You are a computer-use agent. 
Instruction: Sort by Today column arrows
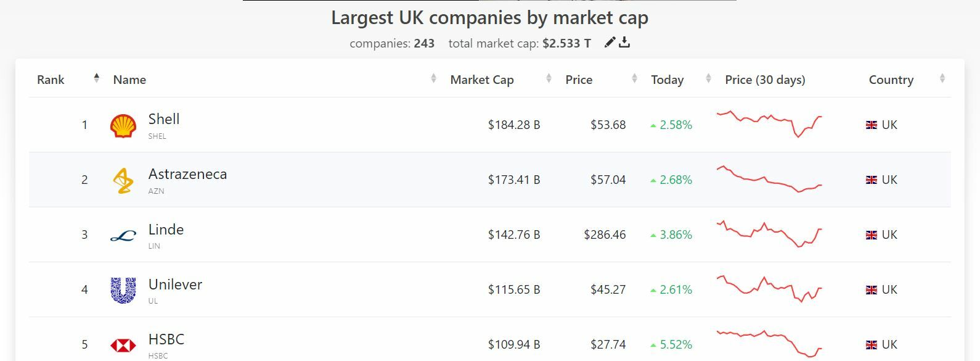click(x=708, y=79)
